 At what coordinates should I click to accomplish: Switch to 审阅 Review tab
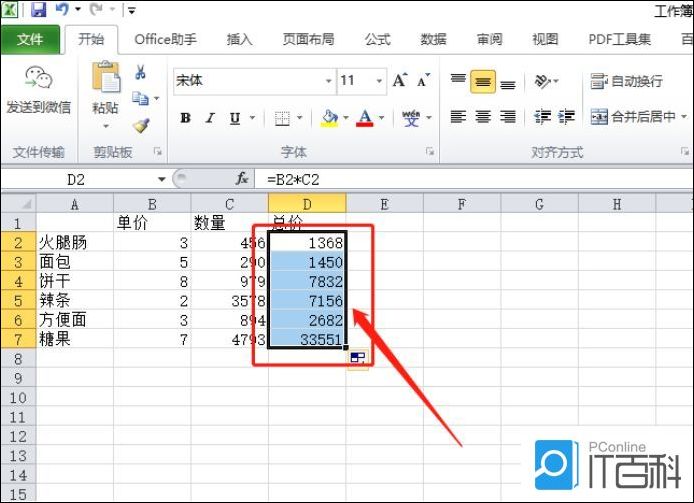point(489,39)
